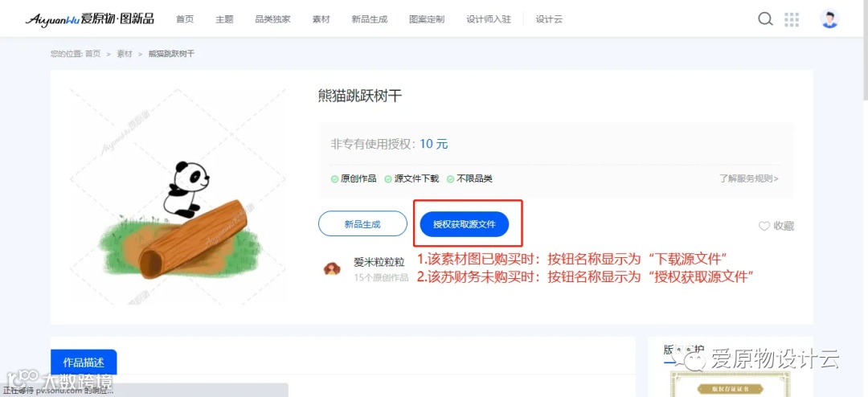The image size is (868, 397).
Task: Click the 原创作品 feature tag
Action: 354,178
